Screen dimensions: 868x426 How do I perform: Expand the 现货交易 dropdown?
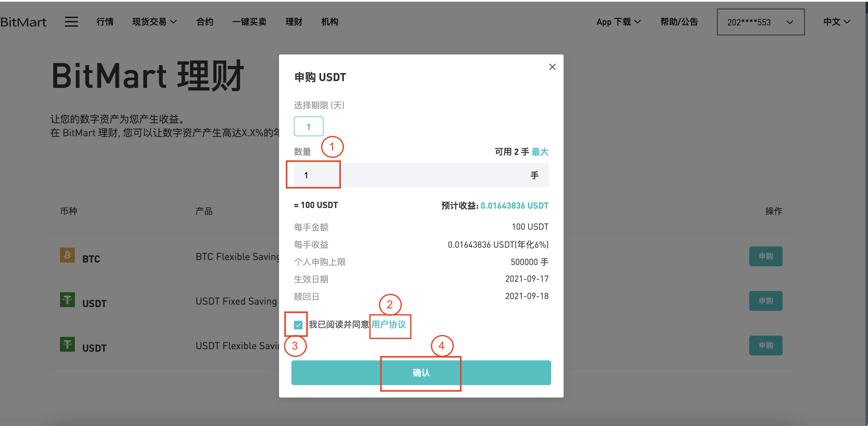pos(154,22)
